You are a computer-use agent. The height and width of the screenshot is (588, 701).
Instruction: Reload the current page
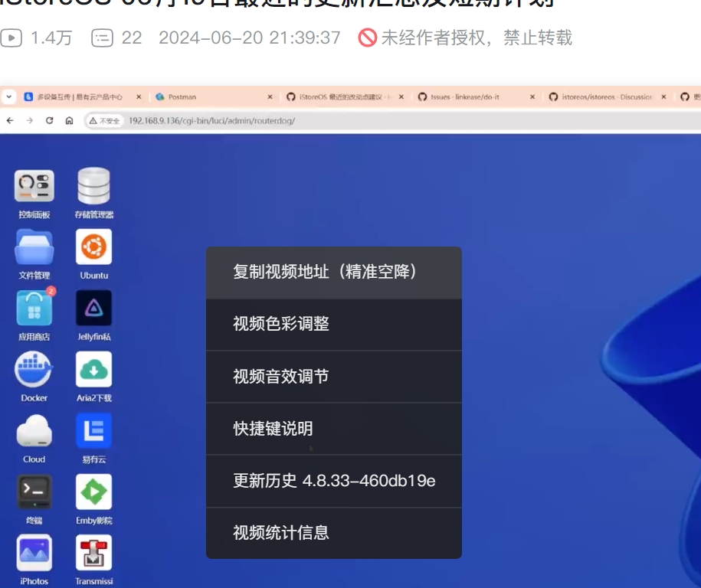(x=48, y=120)
